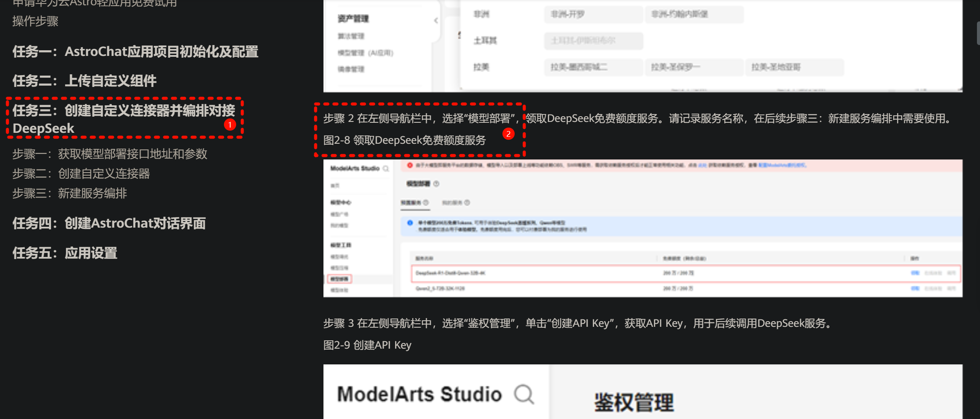980x419 pixels.
Task: Click the 资产管理 menu heading
Action: (353, 19)
